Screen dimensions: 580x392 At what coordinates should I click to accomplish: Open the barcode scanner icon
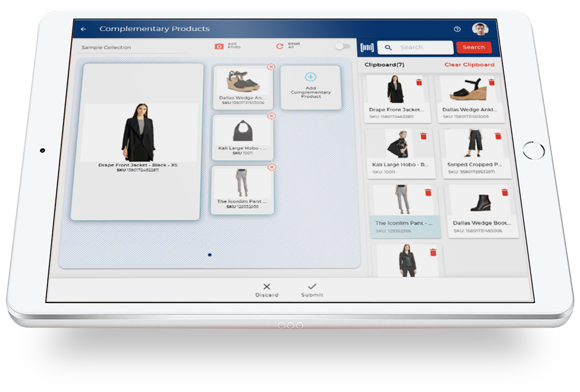[x=367, y=47]
